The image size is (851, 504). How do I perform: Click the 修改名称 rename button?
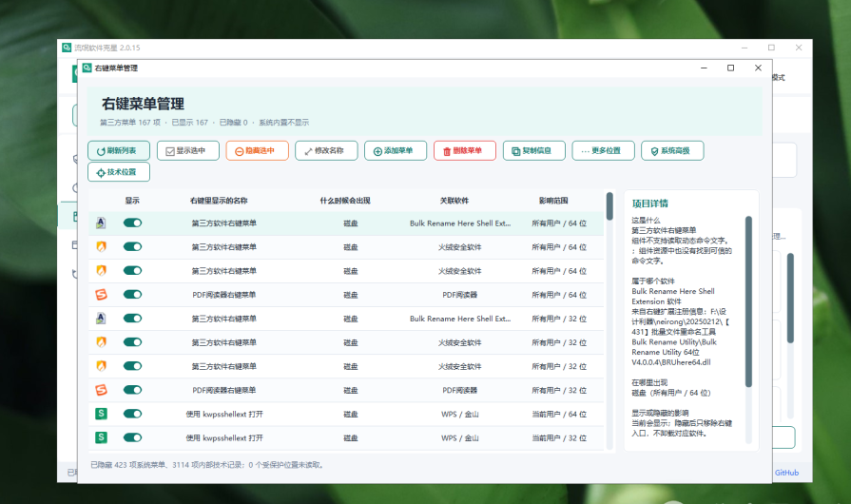(326, 151)
